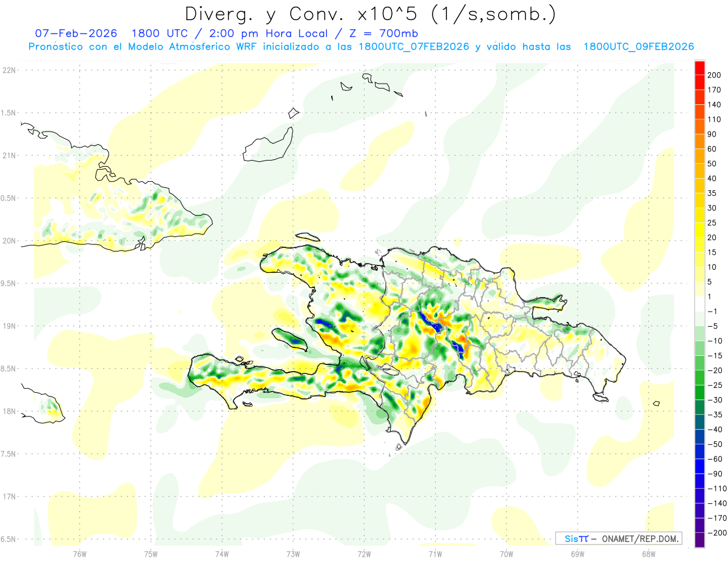
Task: Click the "-60" color scale label
Action: (715, 459)
